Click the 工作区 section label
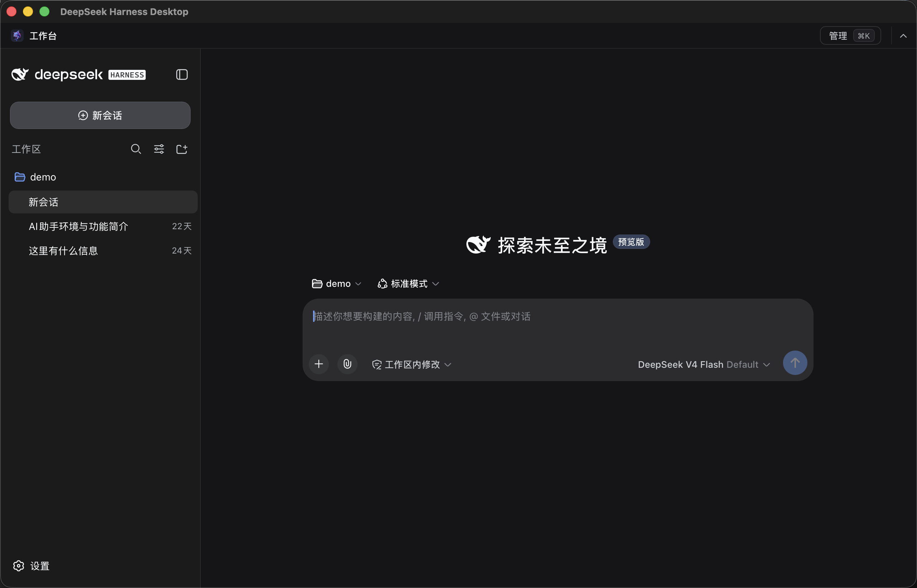 tap(26, 149)
